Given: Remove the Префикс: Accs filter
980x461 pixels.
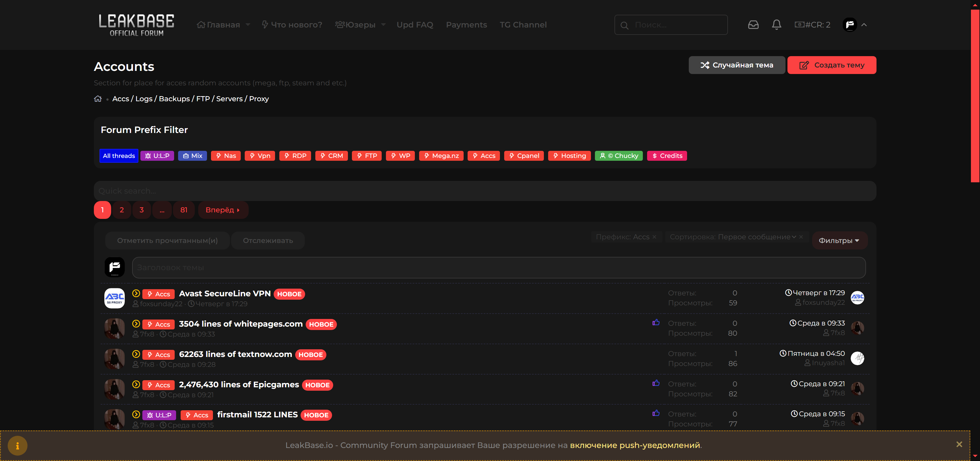Looking at the screenshot, I should (x=654, y=237).
